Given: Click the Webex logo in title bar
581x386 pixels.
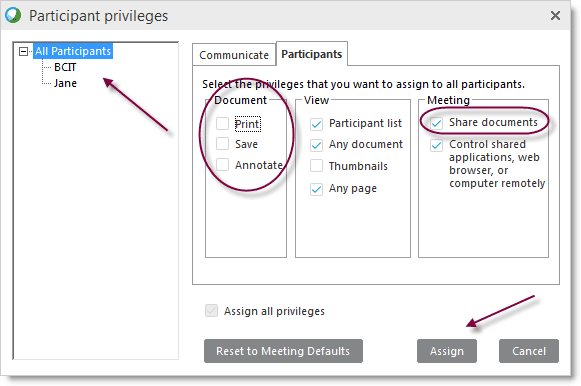Looking at the screenshot, I should click(x=13, y=15).
